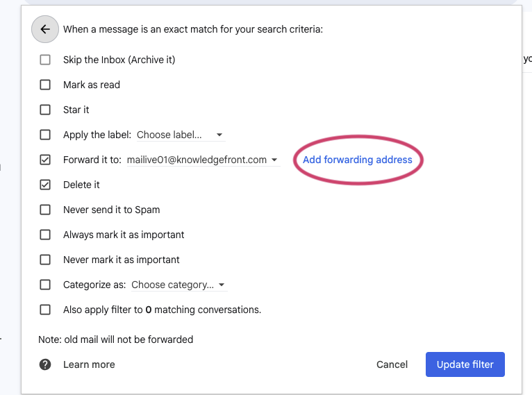This screenshot has height=395, width=532.
Task: Click the help question mark icon
Action: coord(45,364)
